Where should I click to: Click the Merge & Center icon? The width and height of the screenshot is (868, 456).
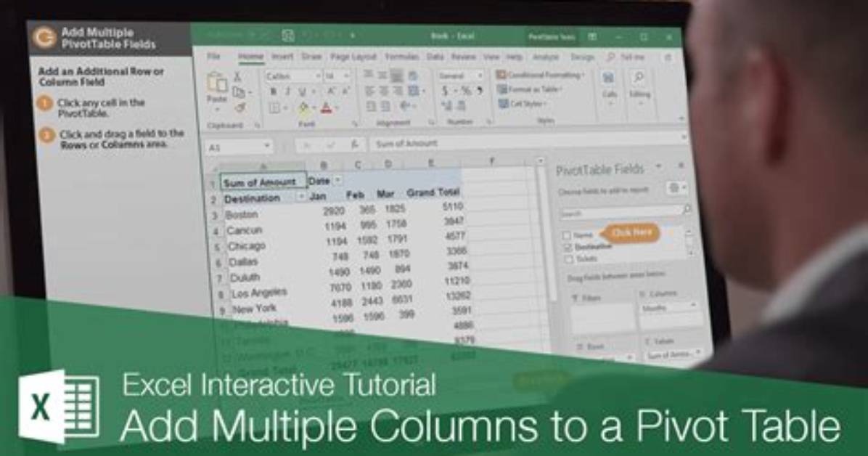[414, 91]
